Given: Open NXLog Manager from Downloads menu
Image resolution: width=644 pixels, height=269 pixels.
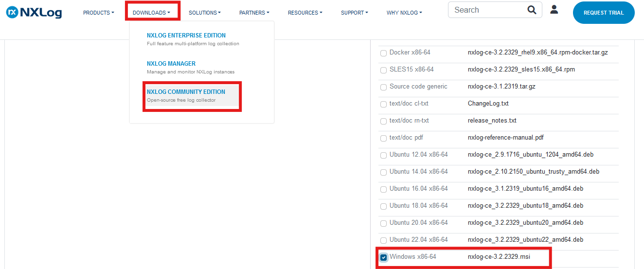Looking at the screenshot, I should (171, 64).
